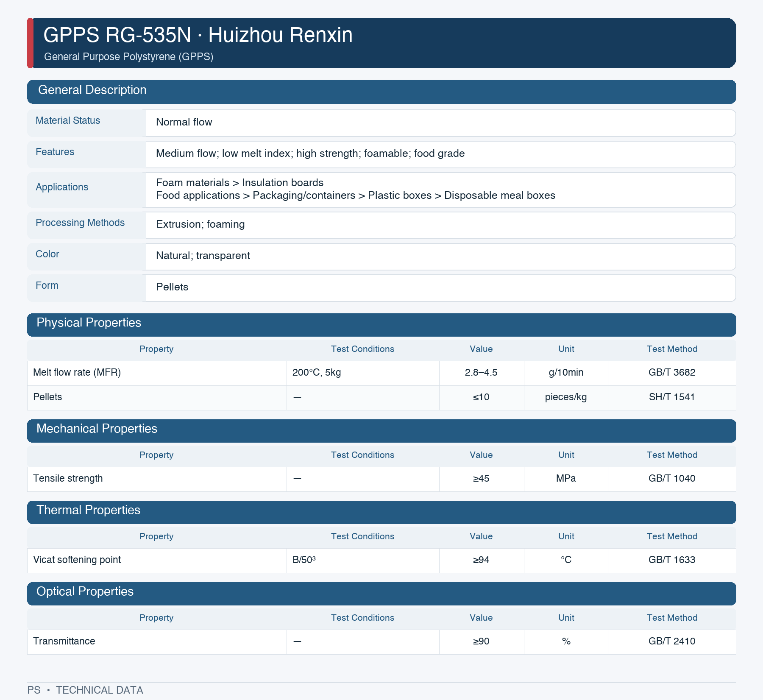Click the "Mechanical Properties" section header

[x=381, y=431]
